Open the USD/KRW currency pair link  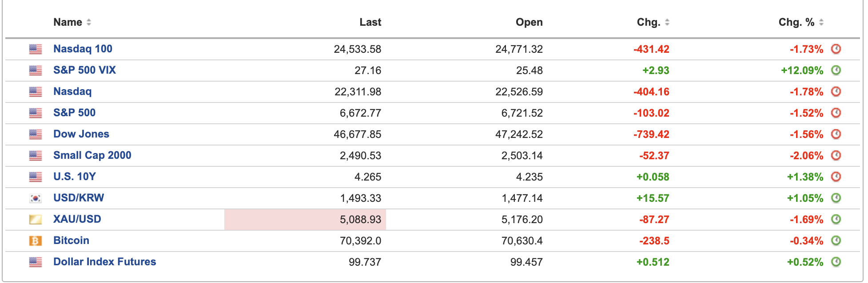point(79,198)
